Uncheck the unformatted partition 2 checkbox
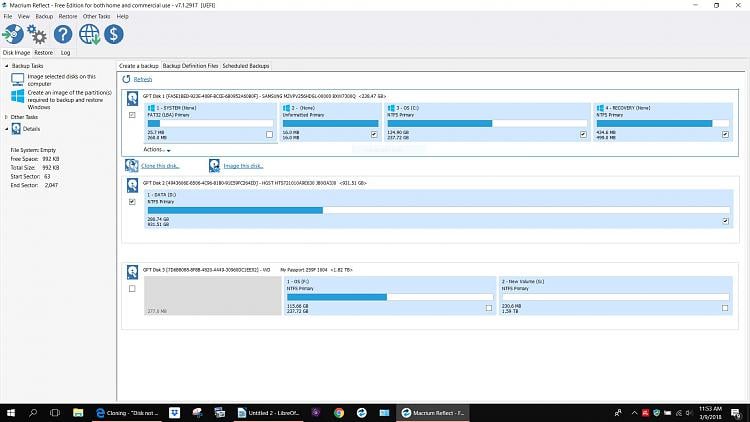Screen dimensions: 750x422 click(374, 134)
